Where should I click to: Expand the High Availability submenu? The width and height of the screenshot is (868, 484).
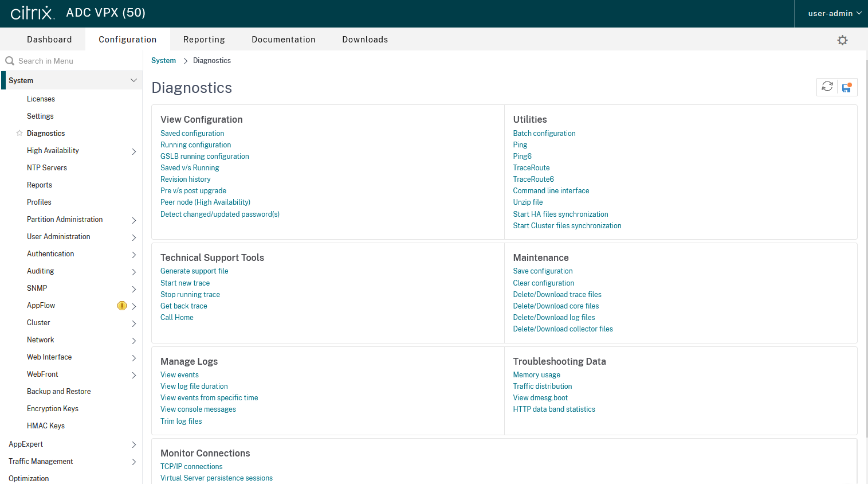(133, 151)
